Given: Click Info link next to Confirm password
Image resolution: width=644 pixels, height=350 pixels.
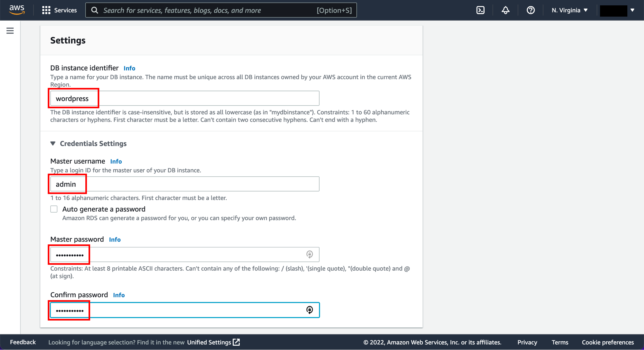Looking at the screenshot, I should pyautogui.click(x=119, y=295).
